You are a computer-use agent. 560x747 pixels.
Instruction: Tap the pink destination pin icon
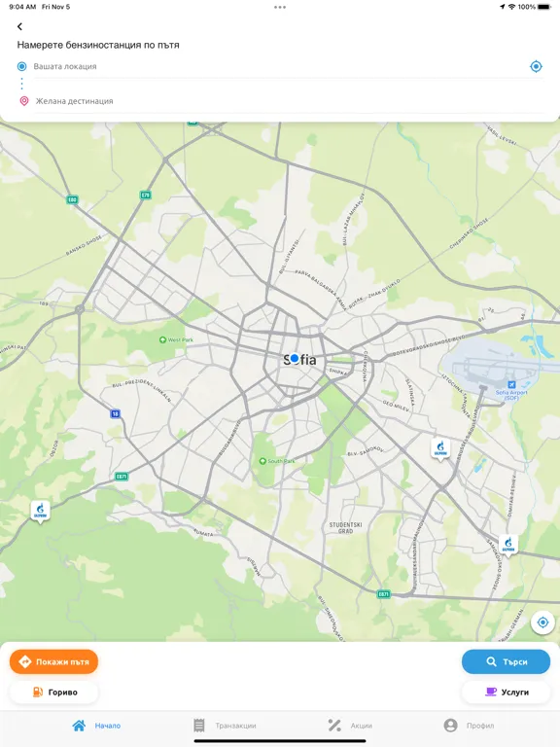click(x=23, y=101)
